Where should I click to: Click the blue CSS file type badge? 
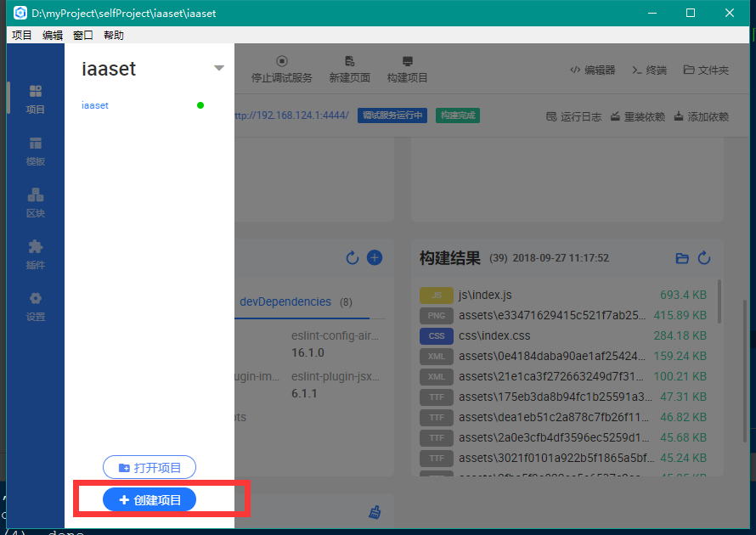(437, 336)
